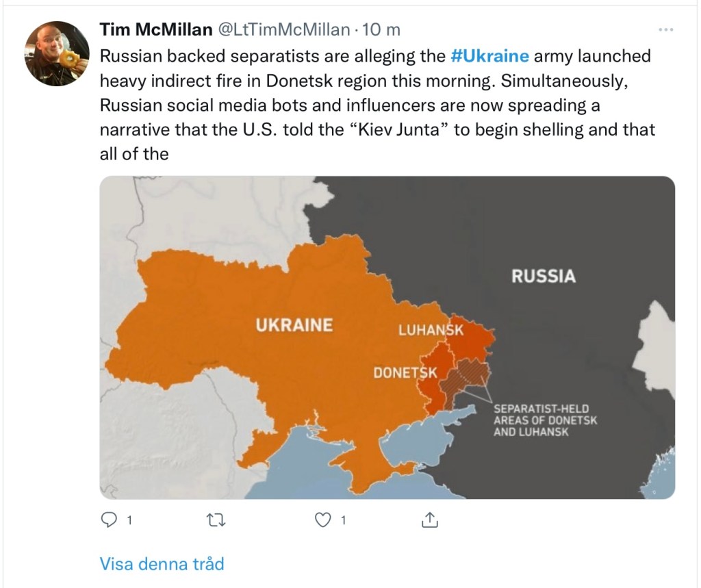Click the like count next to the heart

(342, 521)
